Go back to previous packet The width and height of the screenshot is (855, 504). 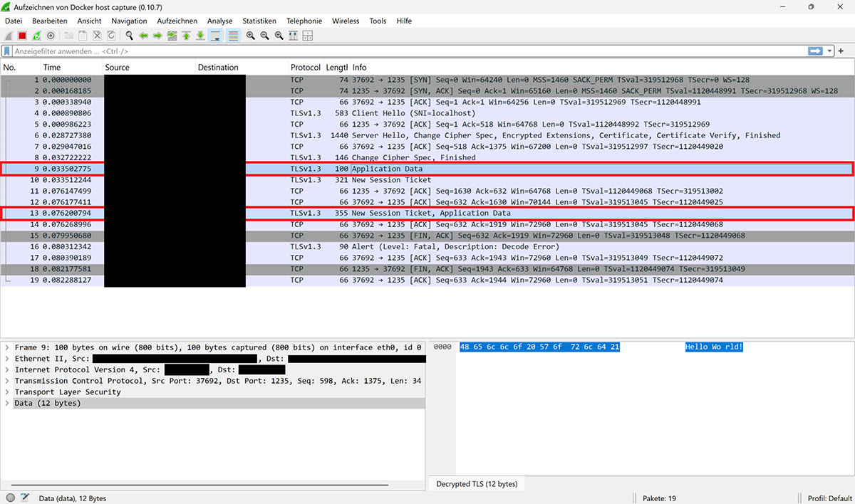tap(143, 36)
